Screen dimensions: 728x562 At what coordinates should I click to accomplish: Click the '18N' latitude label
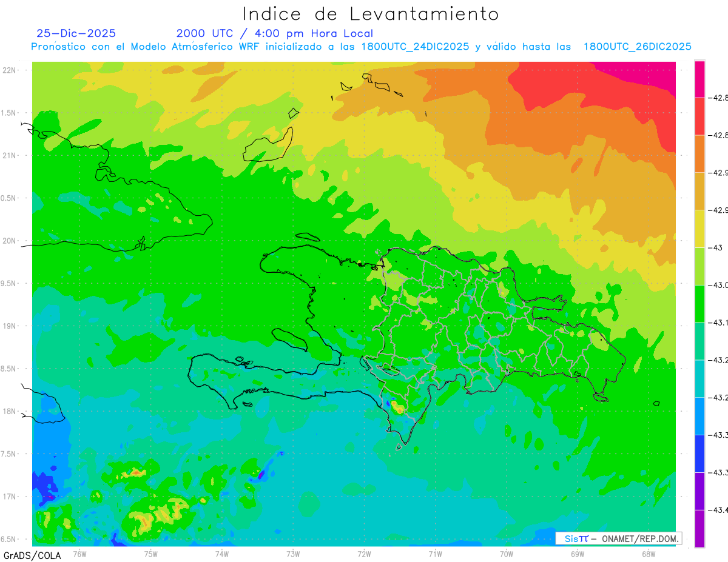10,411
